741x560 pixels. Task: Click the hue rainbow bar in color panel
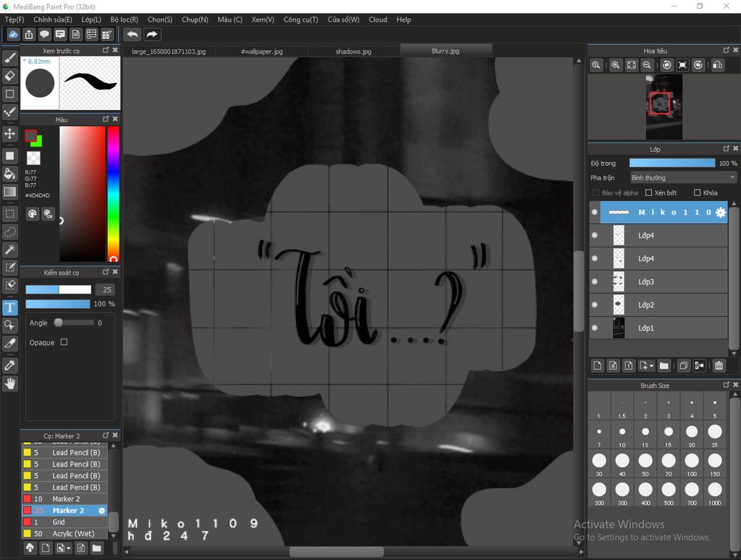(x=113, y=194)
